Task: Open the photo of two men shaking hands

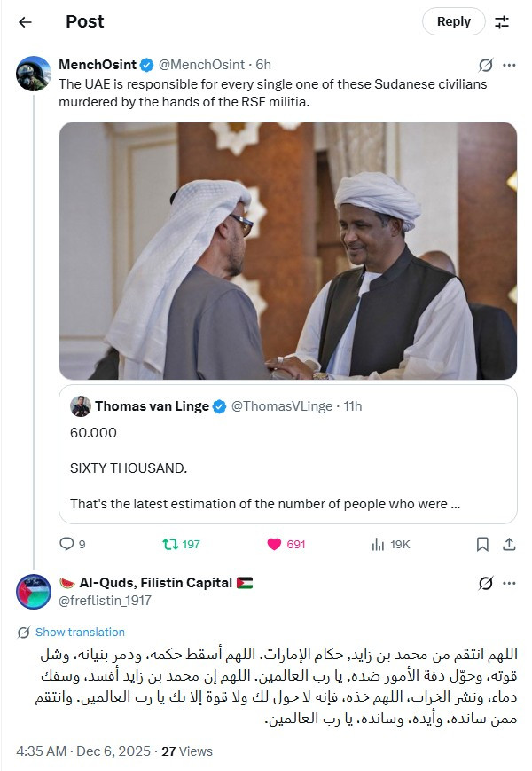Action: [288, 250]
